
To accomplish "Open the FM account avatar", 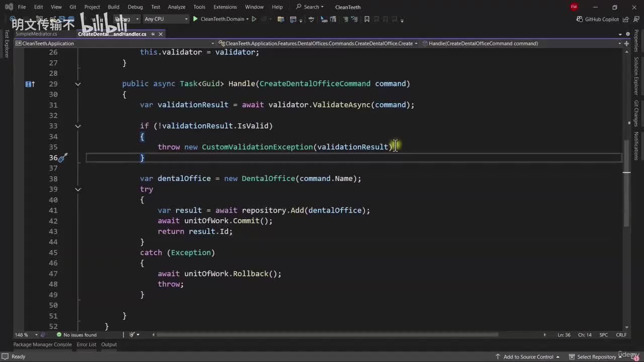I will click(574, 7).
